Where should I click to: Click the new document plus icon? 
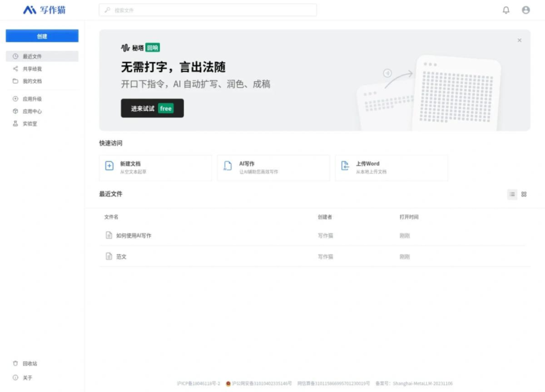click(x=109, y=165)
